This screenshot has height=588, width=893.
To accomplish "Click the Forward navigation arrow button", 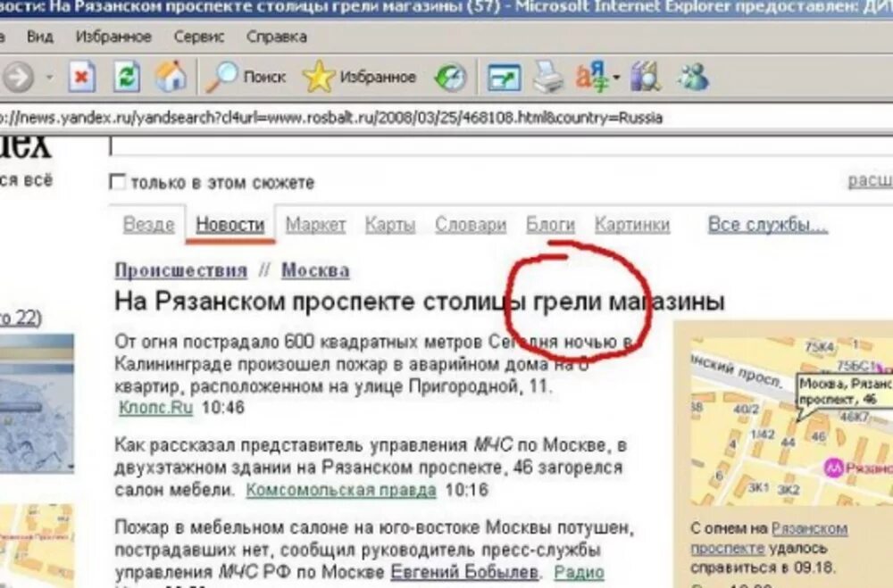I will 17,77.
